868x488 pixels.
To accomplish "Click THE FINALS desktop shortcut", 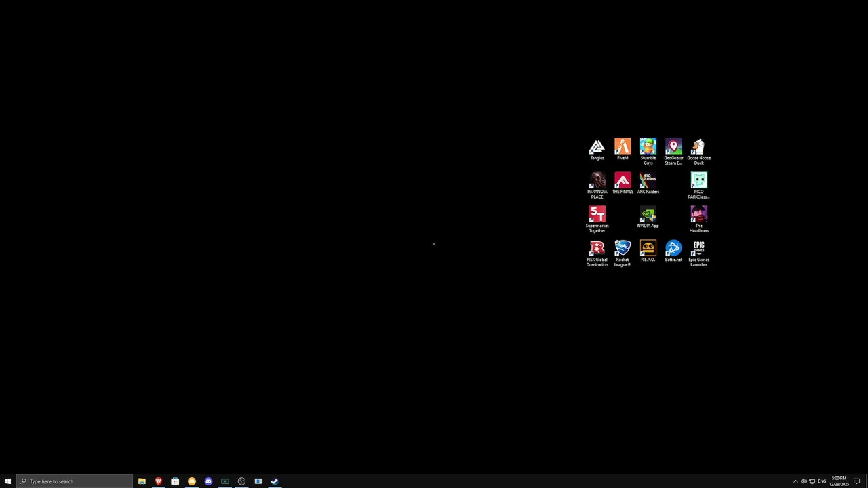I will 623,184.
